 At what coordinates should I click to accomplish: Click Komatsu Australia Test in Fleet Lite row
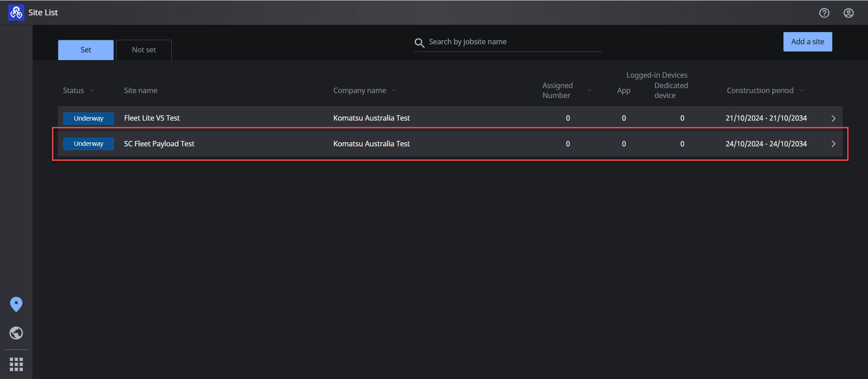coord(372,118)
